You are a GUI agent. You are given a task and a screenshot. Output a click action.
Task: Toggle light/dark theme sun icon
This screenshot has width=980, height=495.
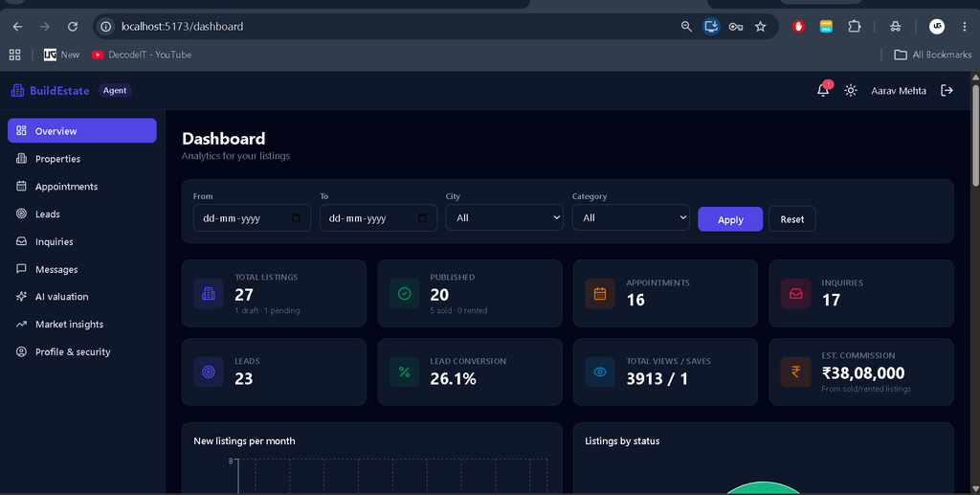click(x=851, y=91)
